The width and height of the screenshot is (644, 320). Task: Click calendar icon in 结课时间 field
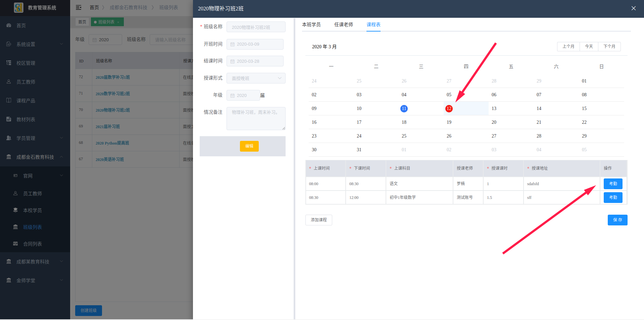coord(233,61)
